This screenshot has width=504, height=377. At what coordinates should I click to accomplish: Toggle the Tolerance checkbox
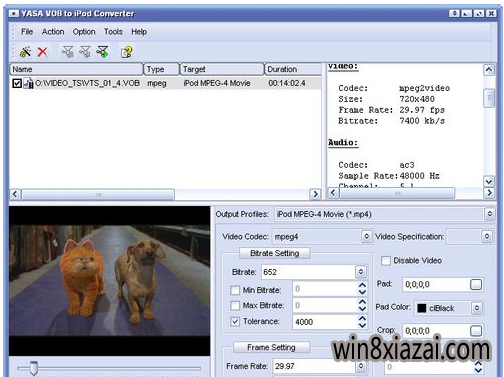pyautogui.click(x=235, y=321)
